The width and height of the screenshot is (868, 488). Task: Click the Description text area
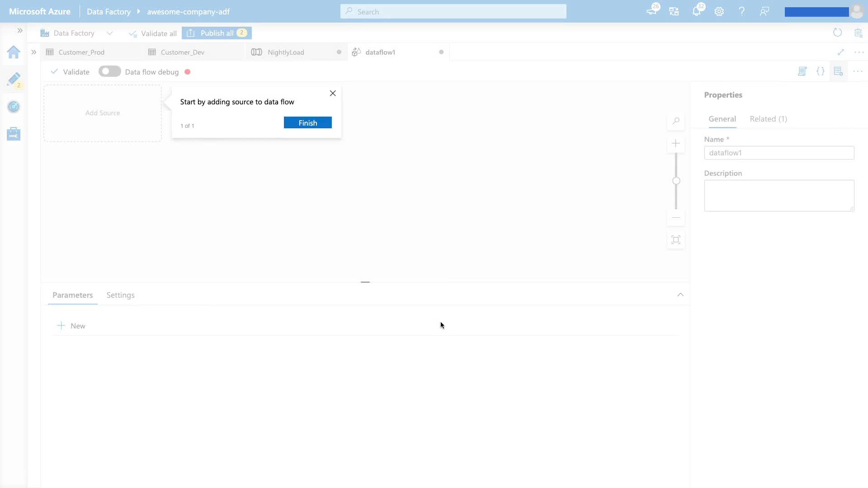point(778,196)
